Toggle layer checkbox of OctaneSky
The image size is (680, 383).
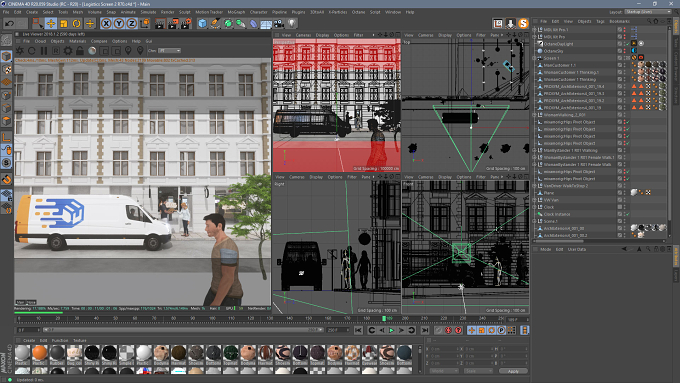pos(620,51)
